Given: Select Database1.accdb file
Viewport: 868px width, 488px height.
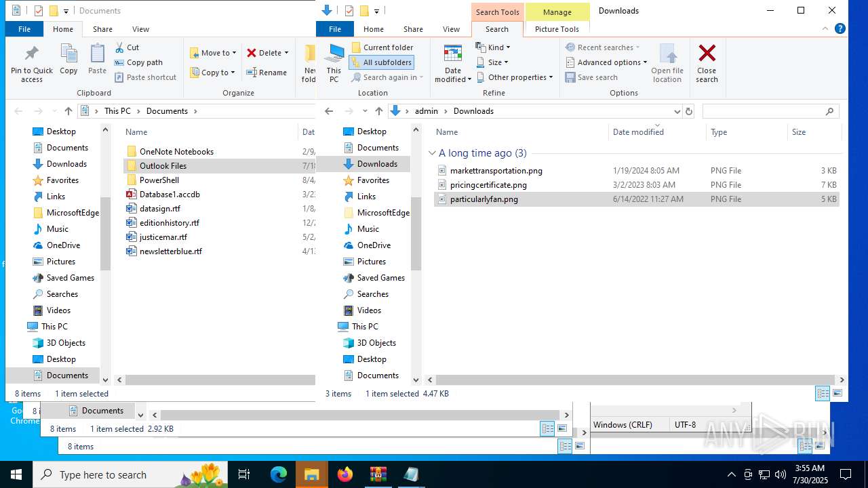Looking at the screenshot, I should point(170,195).
